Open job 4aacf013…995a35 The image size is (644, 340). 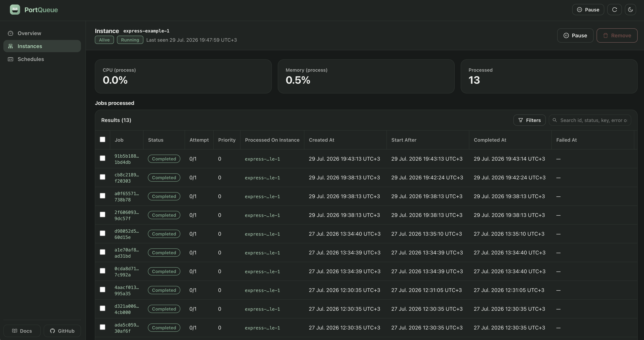[x=127, y=290]
